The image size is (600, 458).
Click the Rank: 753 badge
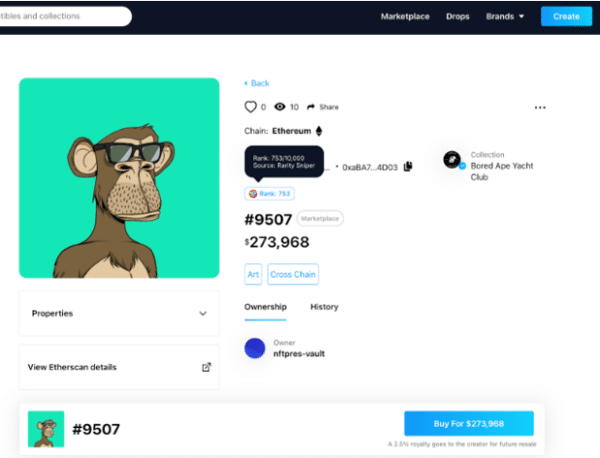click(x=269, y=194)
